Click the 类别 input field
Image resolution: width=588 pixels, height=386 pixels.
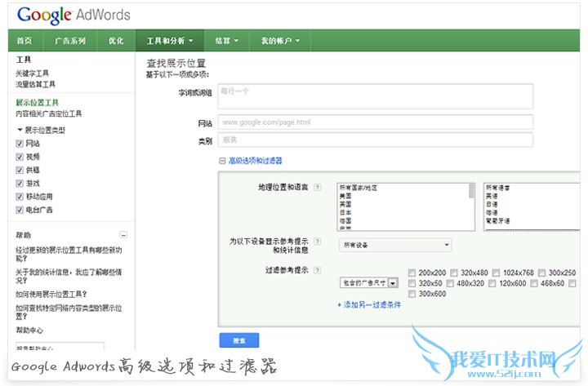pyautogui.click(x=376, y=140)
